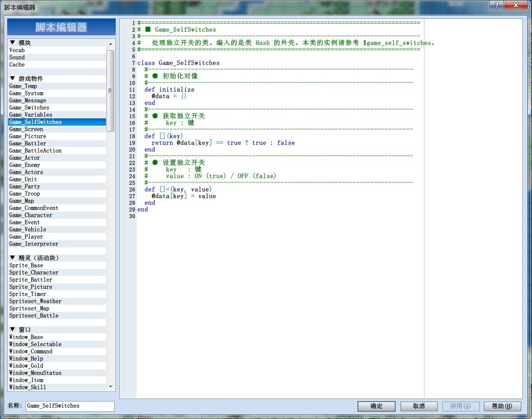Select the Vocab script
This screenshot has width=532, height=419.
click(x=57, y=50)
